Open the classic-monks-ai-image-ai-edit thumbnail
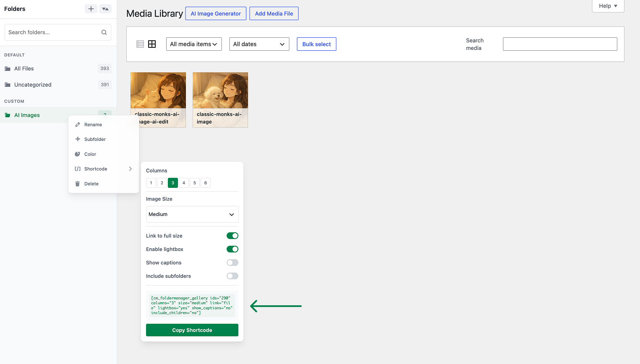640x364 pixels. [x=158, y=100]
